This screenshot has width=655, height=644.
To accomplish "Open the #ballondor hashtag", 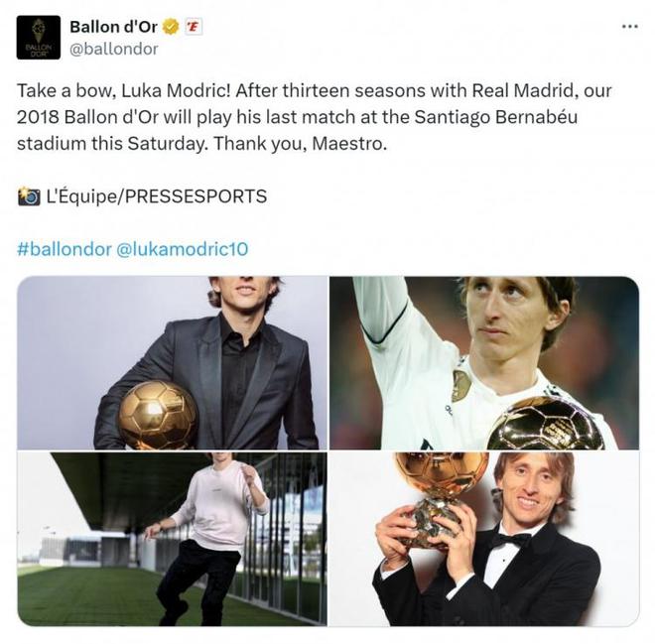I will (x=64, y=249).
